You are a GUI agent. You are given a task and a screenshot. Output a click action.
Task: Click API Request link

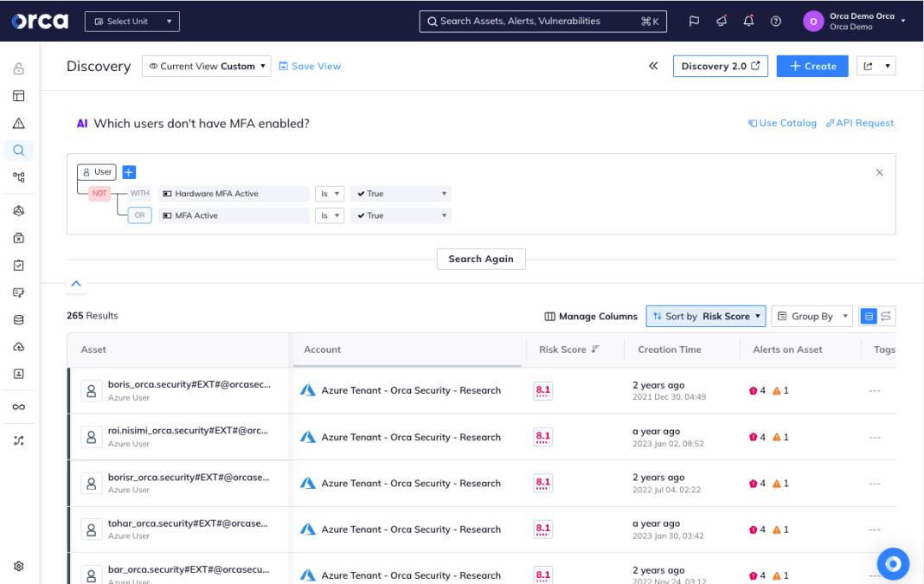coord(860,123)
